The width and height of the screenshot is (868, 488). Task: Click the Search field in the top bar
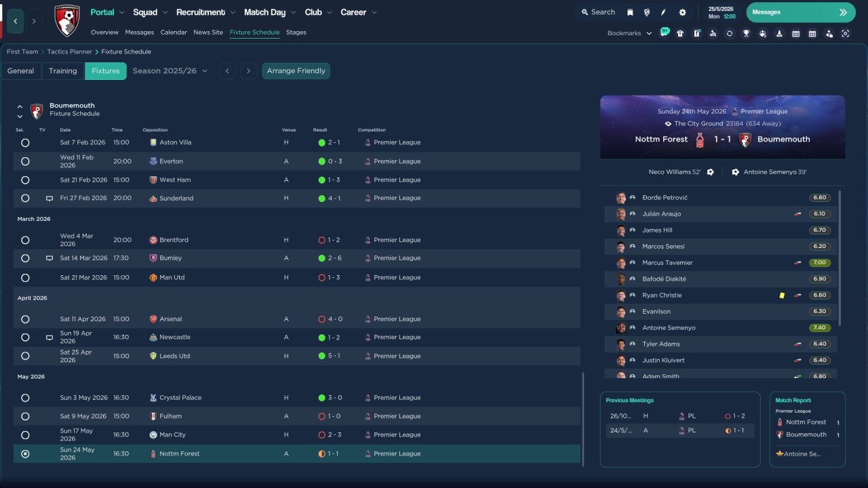point(598,12)
